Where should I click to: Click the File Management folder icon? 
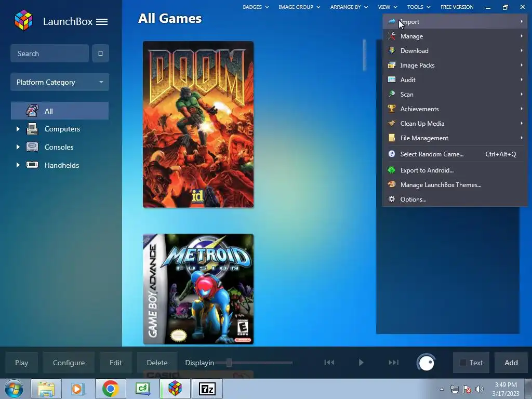coord(392,138)
